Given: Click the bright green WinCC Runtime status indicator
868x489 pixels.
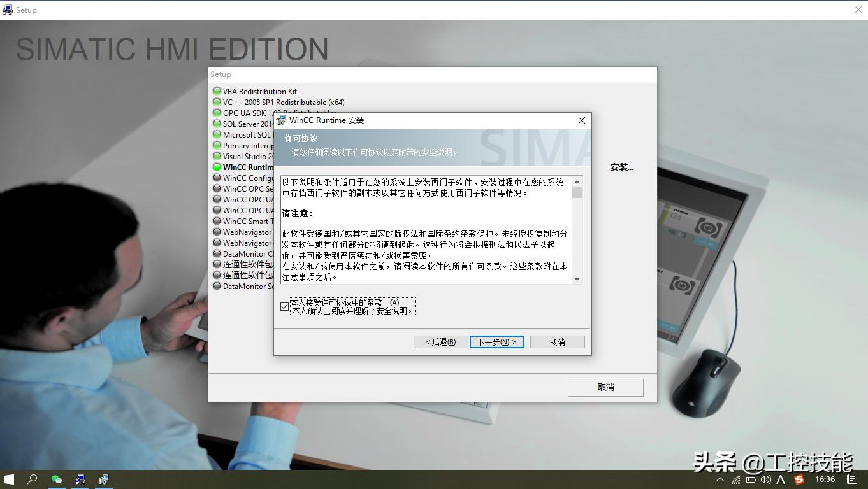Looking at the screenshot, I should click(217, 167).
